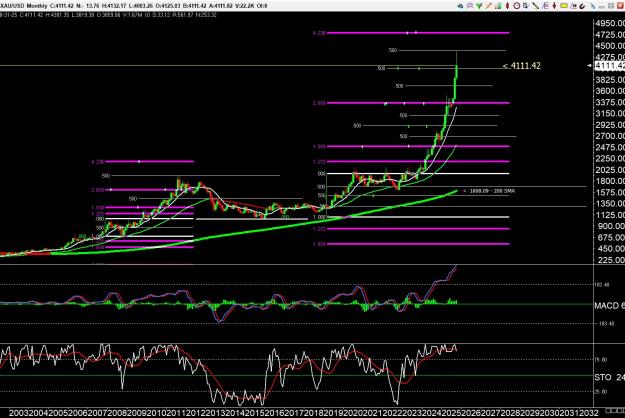Select the 225.00 price axis label
Screen dimensions: 625x418
click(611, 260)
